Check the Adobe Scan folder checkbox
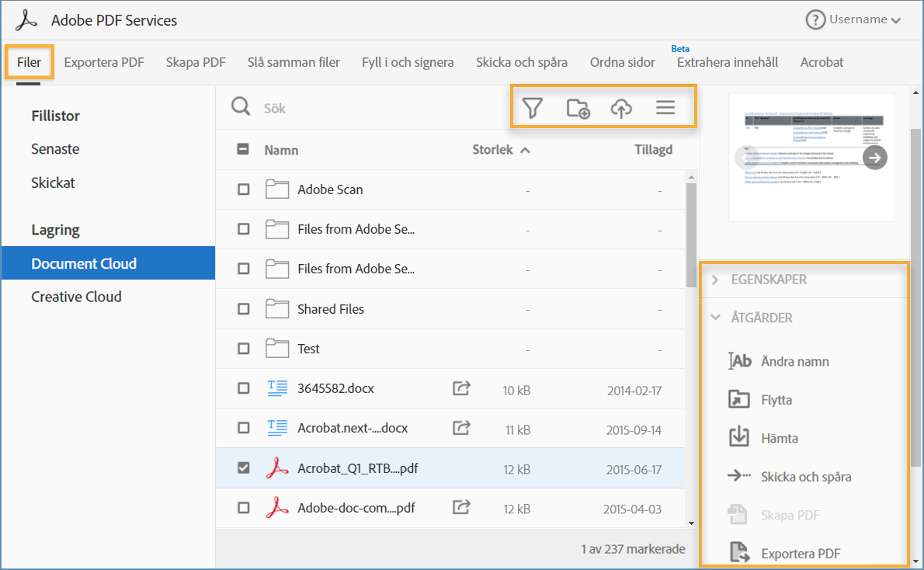This screenshot has height=570, width=924. 243,189
